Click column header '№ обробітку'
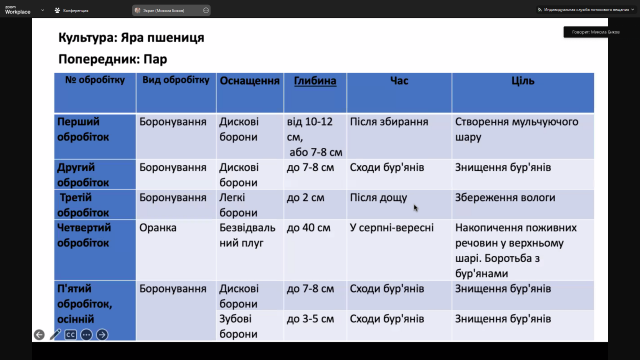 95,93
